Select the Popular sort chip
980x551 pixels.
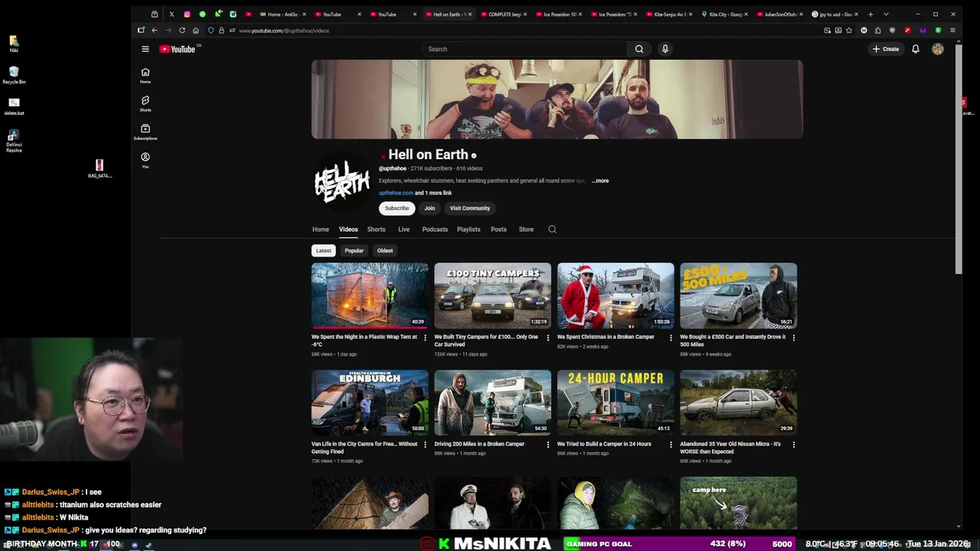coord(354,250)
